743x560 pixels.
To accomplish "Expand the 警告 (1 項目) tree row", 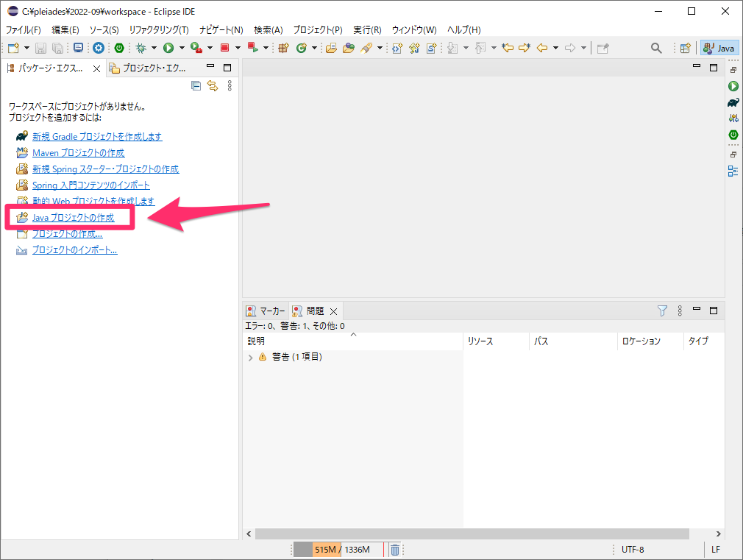I will tap(250, 358).
